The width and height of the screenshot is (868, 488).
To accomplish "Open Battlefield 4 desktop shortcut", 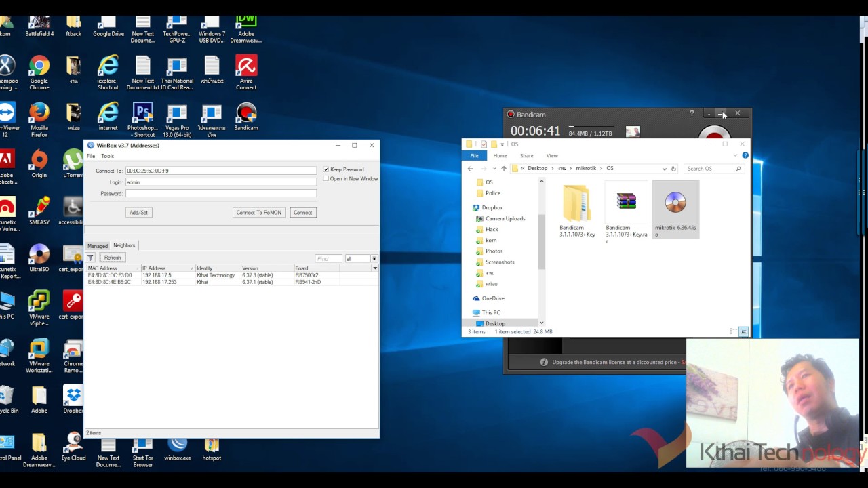I will point(39,26).
